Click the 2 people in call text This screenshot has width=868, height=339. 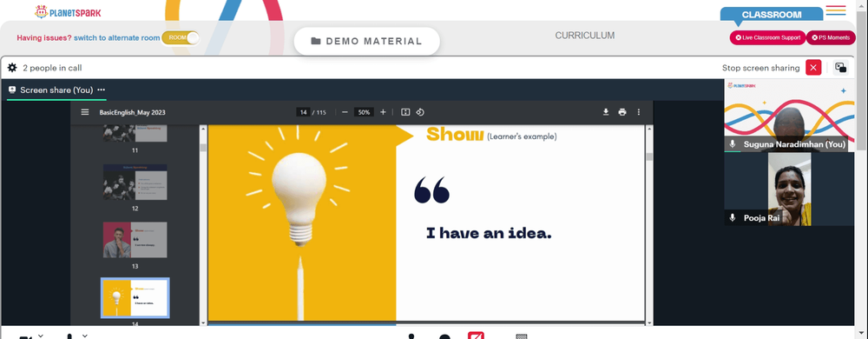point(52,68)
